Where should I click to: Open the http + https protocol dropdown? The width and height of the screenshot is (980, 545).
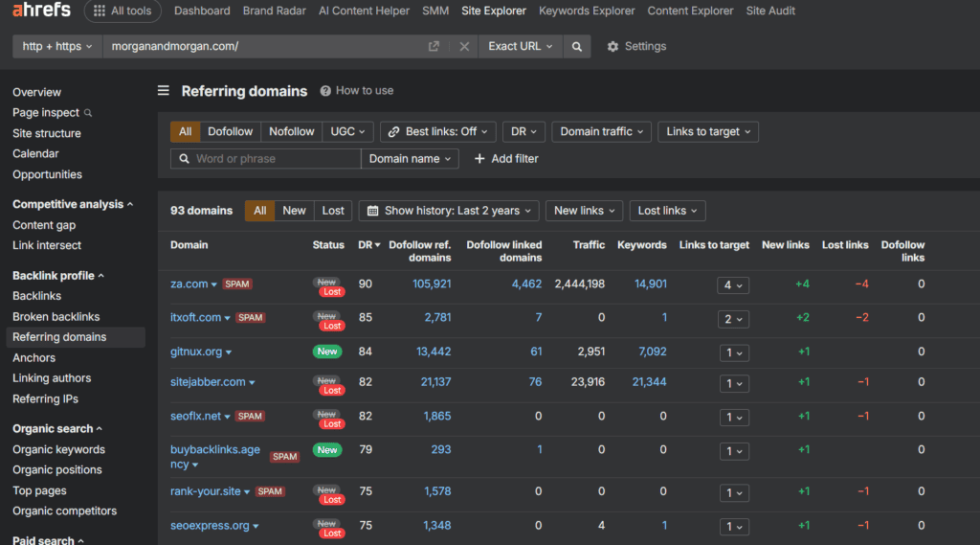57,46
